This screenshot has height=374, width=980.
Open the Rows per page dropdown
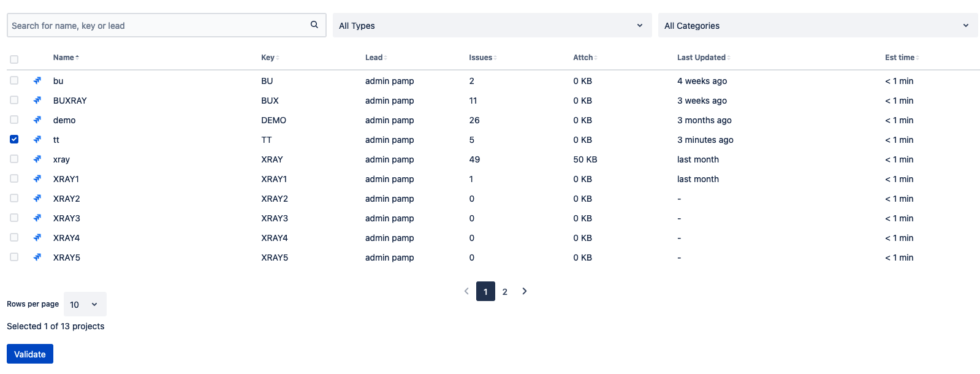click(85, 304)
